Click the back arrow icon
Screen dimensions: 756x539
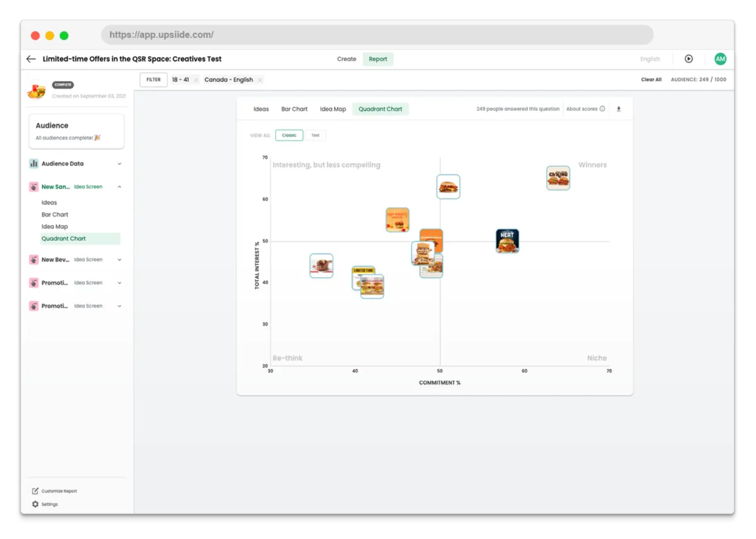(31, 59)
